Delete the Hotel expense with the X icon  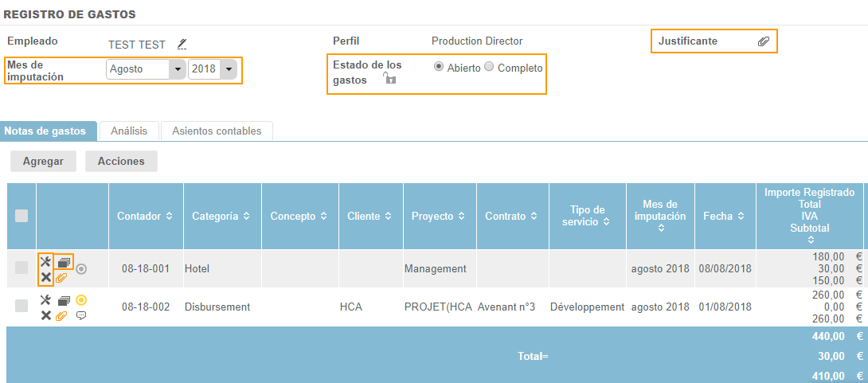click(x=45, y=277)
